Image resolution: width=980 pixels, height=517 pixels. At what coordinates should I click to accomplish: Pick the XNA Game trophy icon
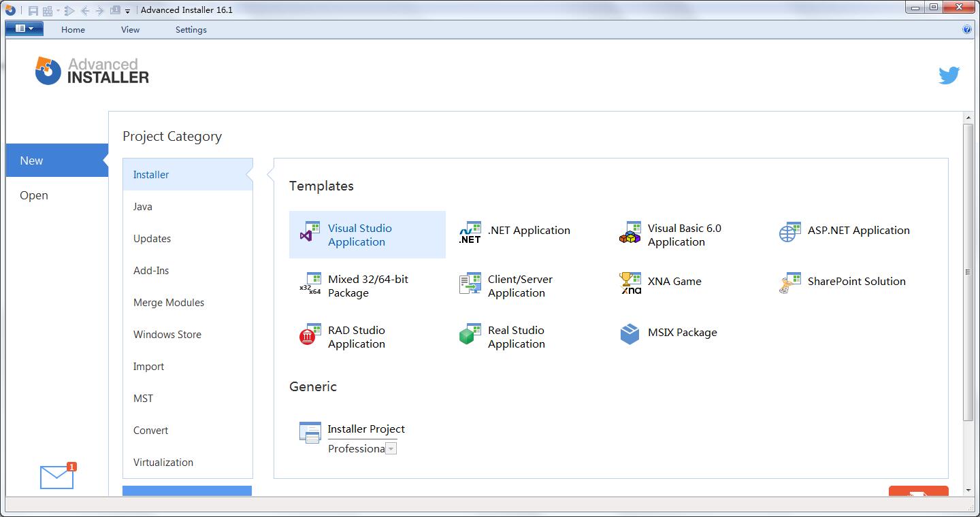click(x=630, y=283)
